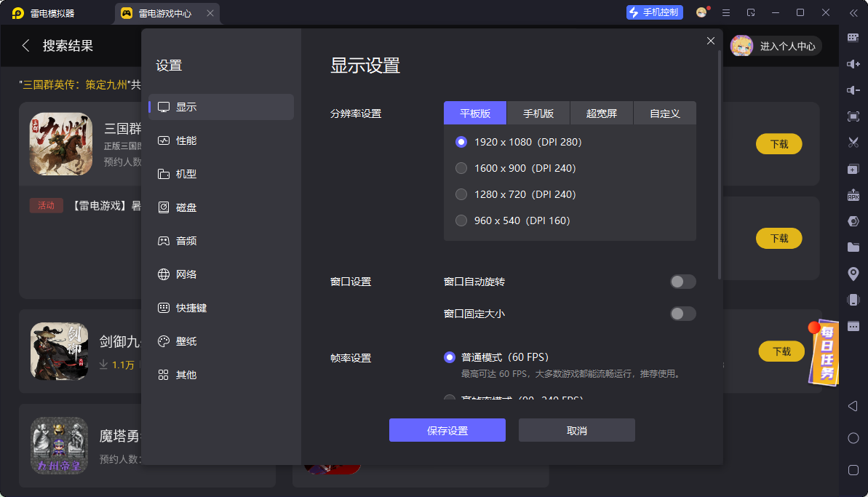Open 性能 settings section
Screen dimensions: 868x497
pyautogui.click(x=221, y=140)
